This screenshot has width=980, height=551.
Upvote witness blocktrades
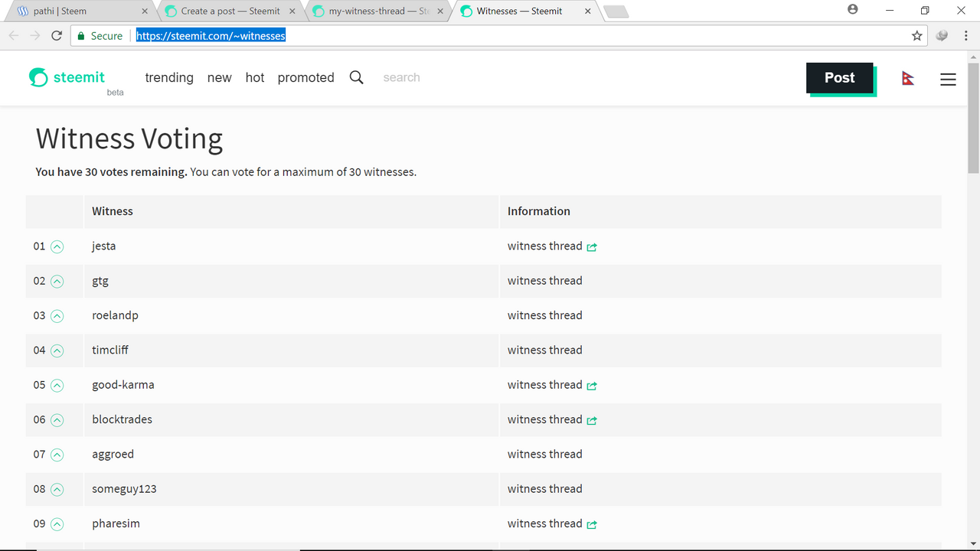57,420
